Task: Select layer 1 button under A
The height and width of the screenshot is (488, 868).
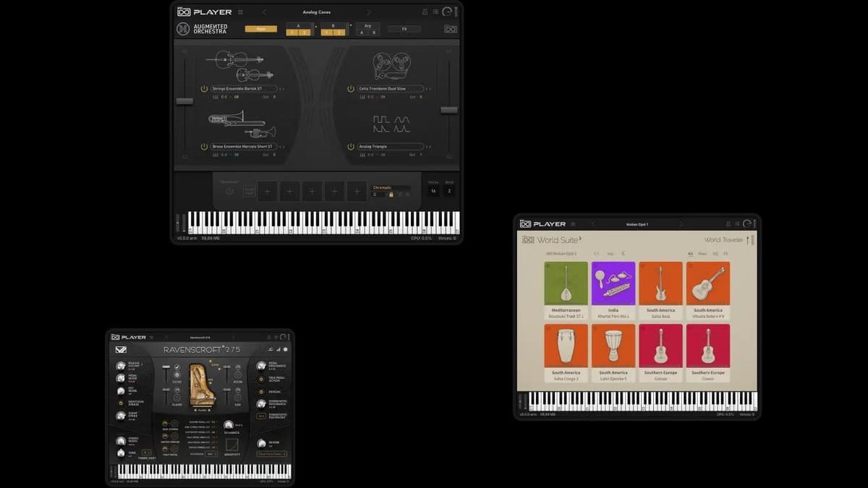Action: [x=292, y=32]
